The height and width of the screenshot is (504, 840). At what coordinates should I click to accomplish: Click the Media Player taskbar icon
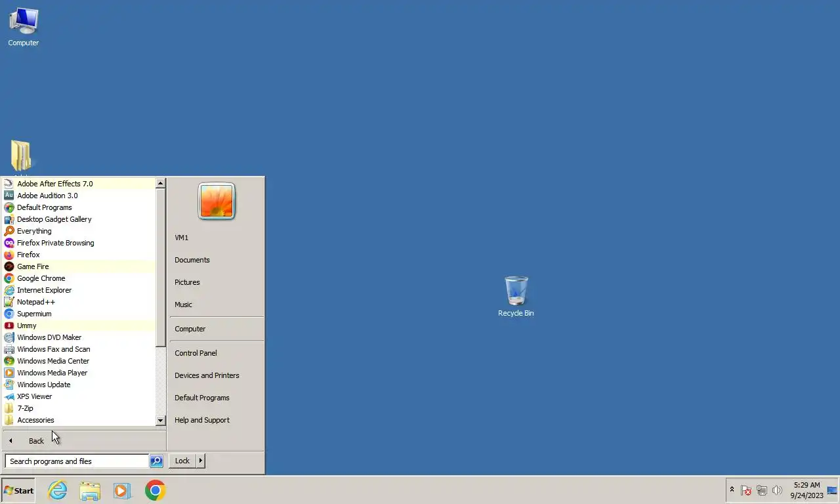coord(122,490)
